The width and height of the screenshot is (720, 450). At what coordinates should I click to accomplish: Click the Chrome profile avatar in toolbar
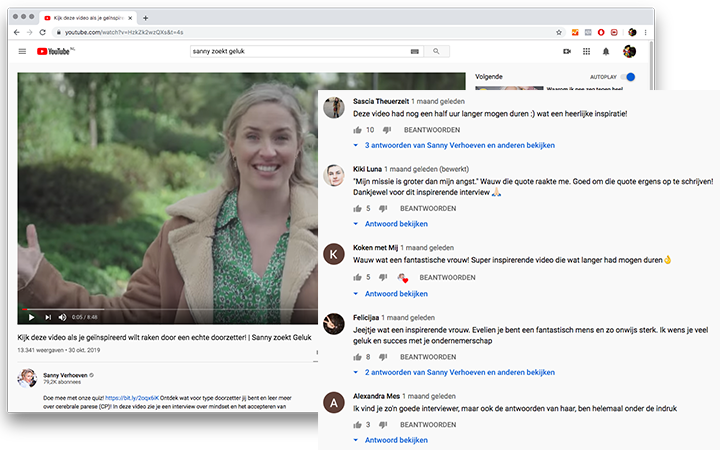632,32
